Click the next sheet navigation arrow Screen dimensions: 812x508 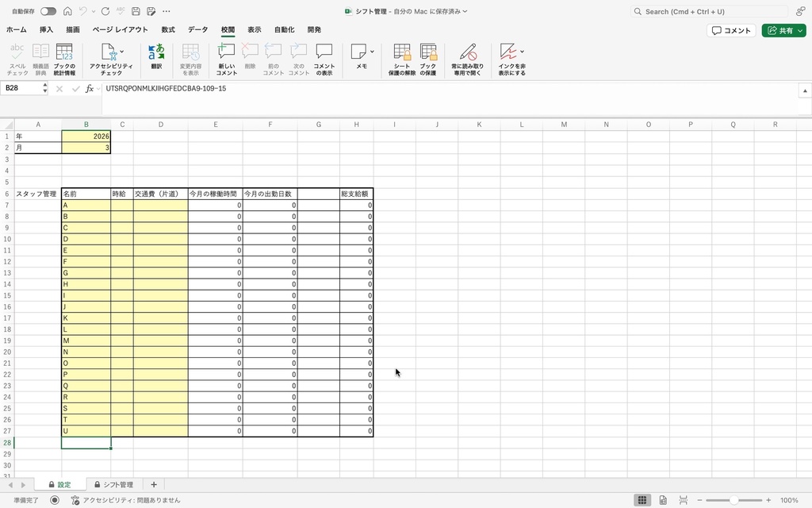point(23,485)
